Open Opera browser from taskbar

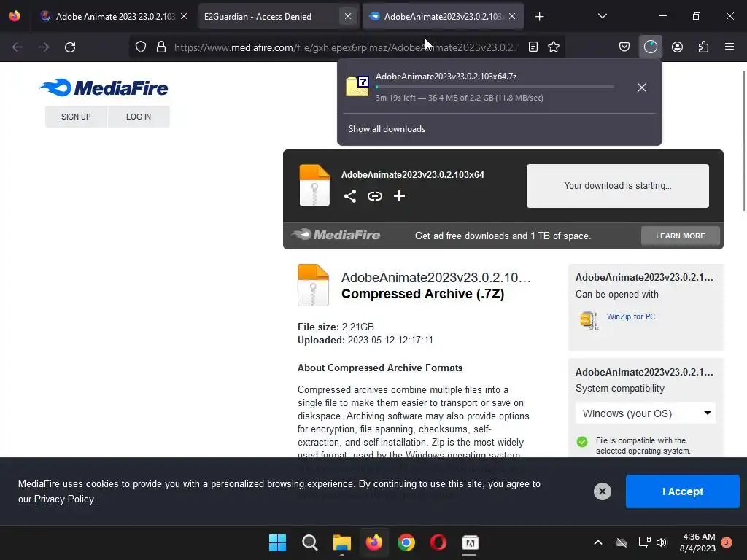coord(438,542)
